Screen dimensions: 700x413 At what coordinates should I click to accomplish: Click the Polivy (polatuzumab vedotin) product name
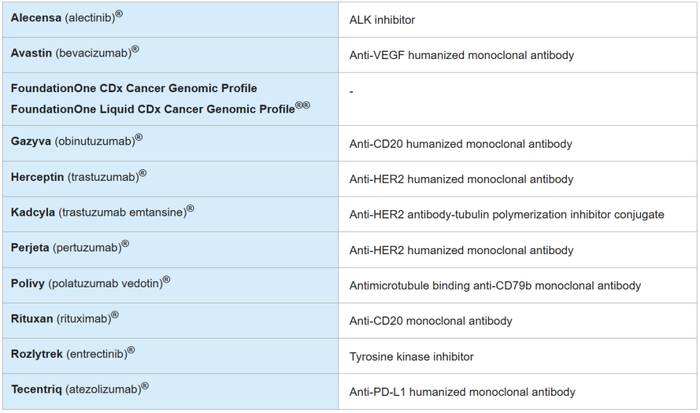(x=90, y=284)
